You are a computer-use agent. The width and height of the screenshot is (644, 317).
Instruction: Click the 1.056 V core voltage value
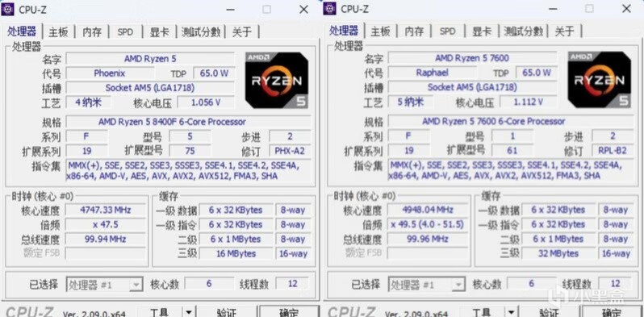point(206,102)
